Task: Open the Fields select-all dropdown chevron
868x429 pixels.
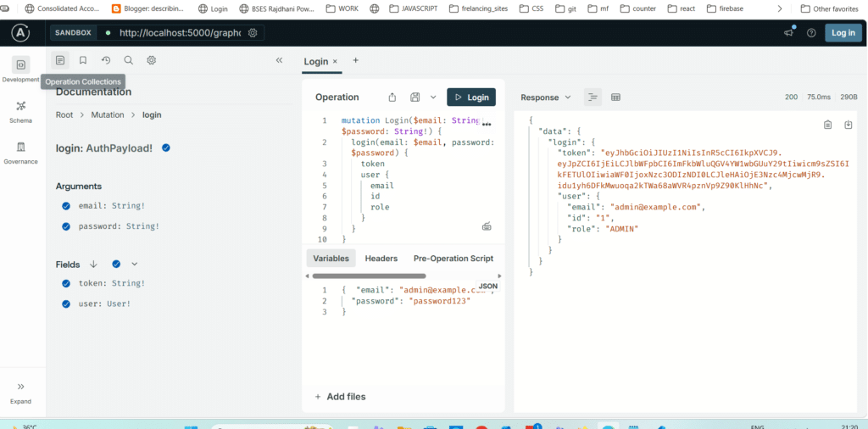Action: coord(134,264)
